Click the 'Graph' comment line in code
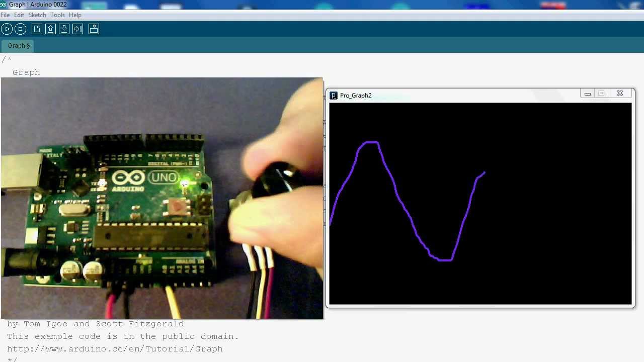Viewport: 644px width, 362px height. point(26,72)
